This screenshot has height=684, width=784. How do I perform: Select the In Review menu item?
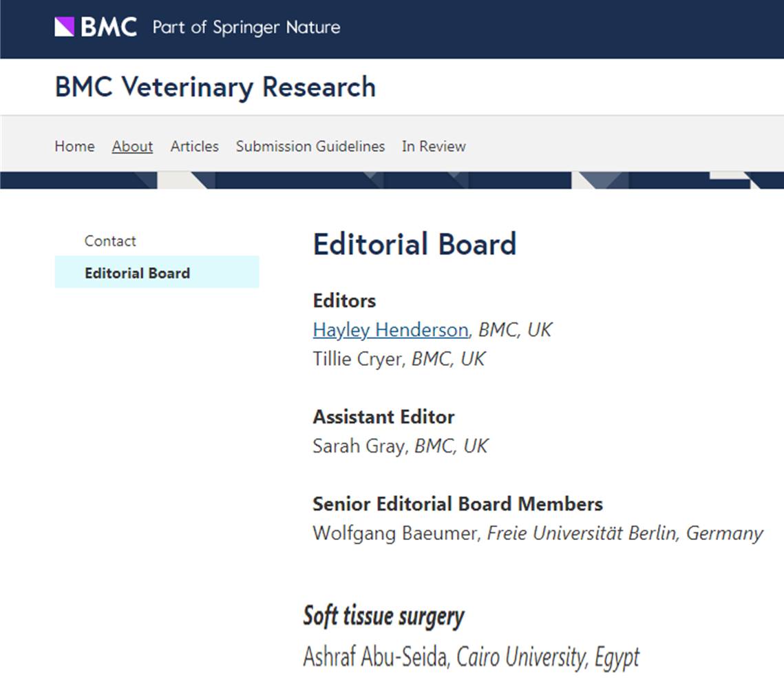(x=434, y=146)
